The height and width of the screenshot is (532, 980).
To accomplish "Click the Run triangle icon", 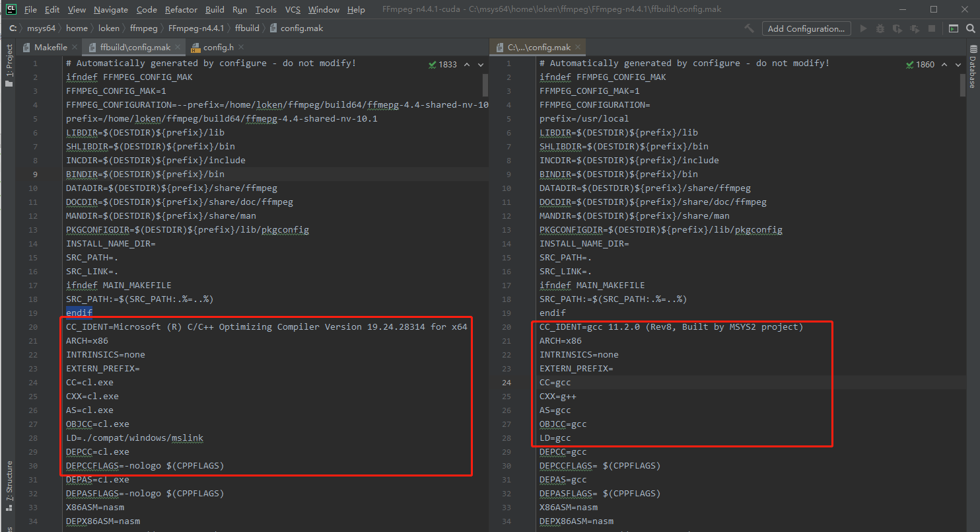I will [x=863, y=28].
